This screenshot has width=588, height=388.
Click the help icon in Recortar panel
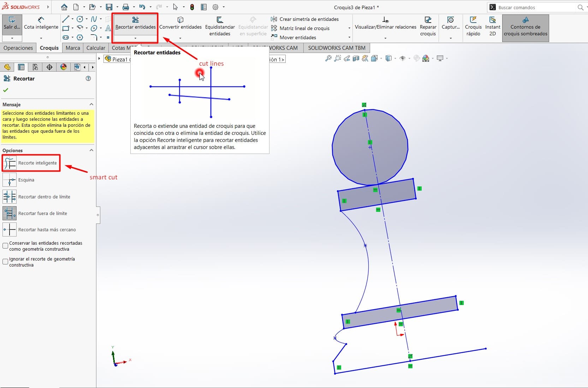88,78
